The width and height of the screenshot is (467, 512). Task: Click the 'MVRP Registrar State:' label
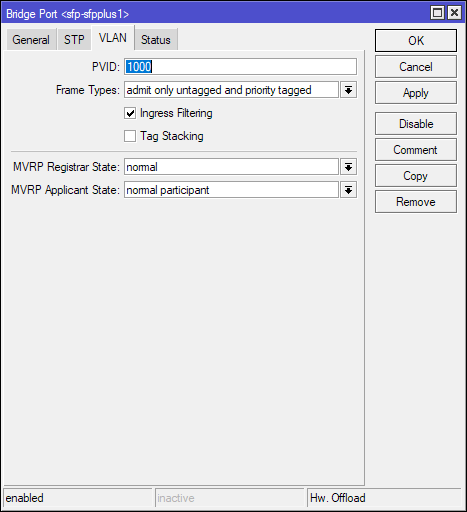pyautogui.click(x=66, y=167)
